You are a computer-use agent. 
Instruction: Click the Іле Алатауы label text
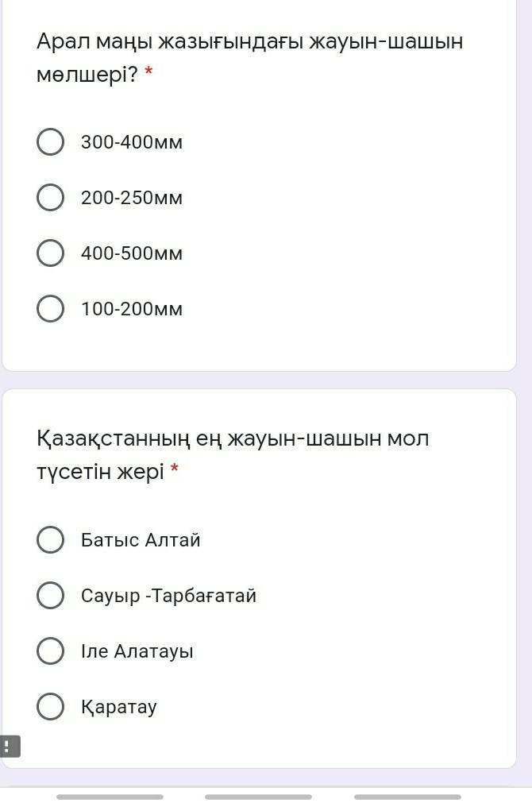137,651
